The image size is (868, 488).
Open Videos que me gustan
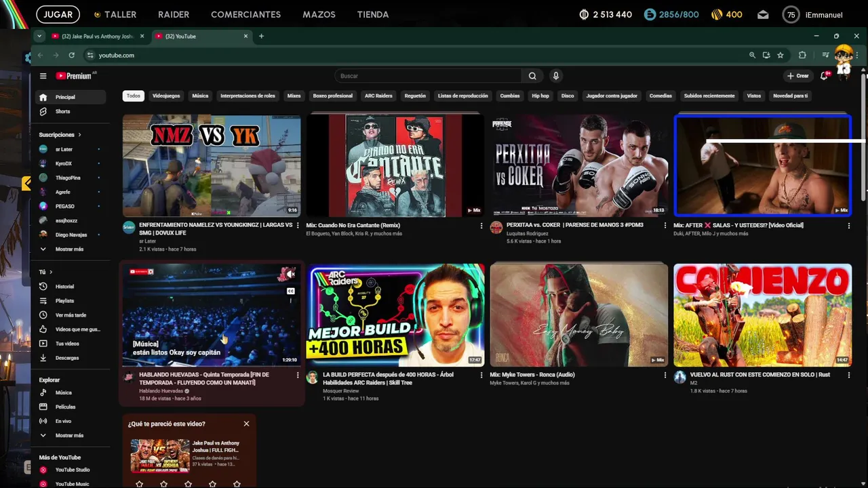71,329
